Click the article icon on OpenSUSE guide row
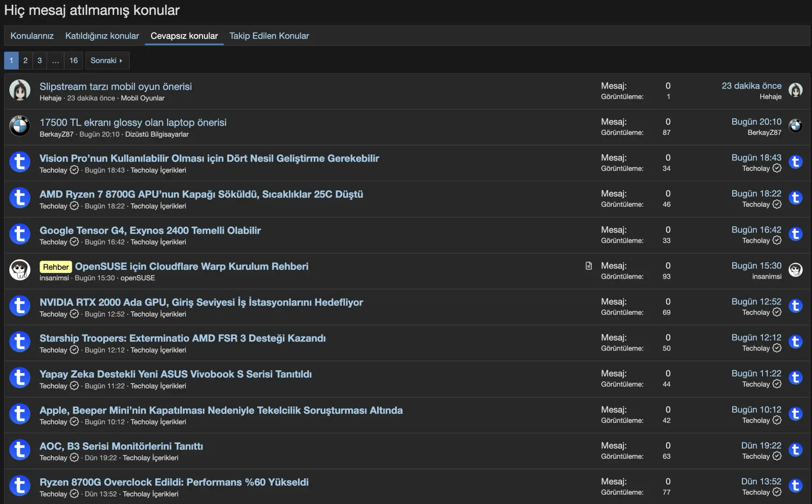 588,266
